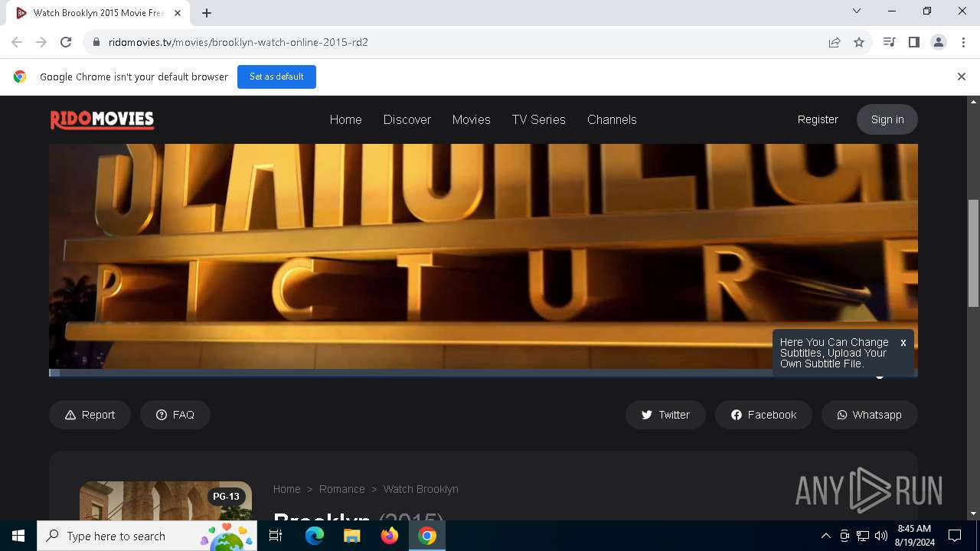Image resolution: width=980 pixels, height=551 pixels.
Task: Go back using browser back arrow
Action: (x=17, y=42)
